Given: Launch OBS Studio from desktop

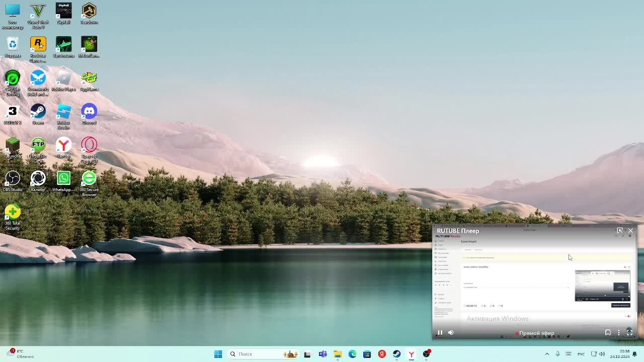Looking at the screenshot, I should [x=13, y=181].
